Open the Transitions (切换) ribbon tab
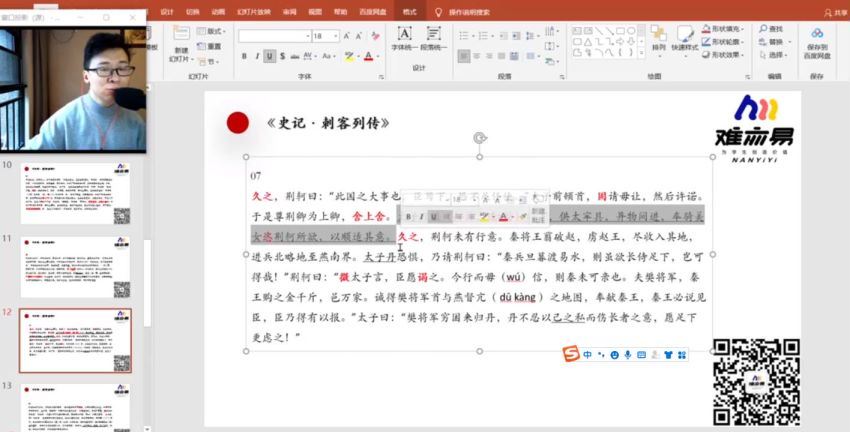850x432 pixels. (x=192, y=12)
